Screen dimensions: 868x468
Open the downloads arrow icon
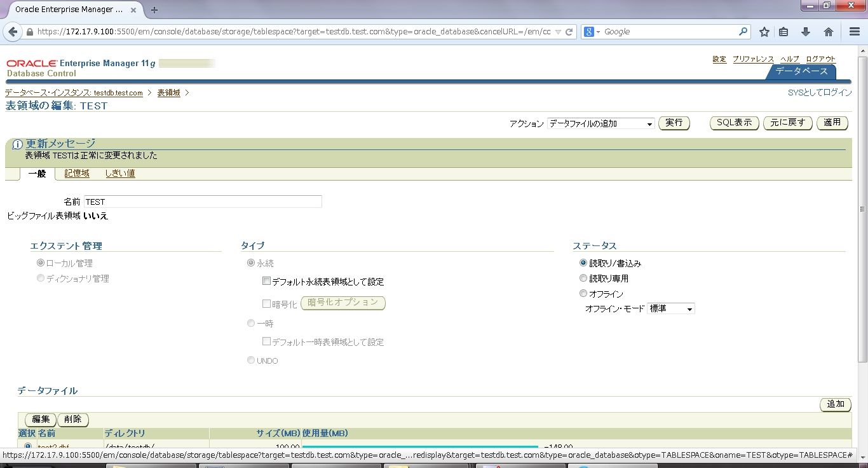[806, 32]
